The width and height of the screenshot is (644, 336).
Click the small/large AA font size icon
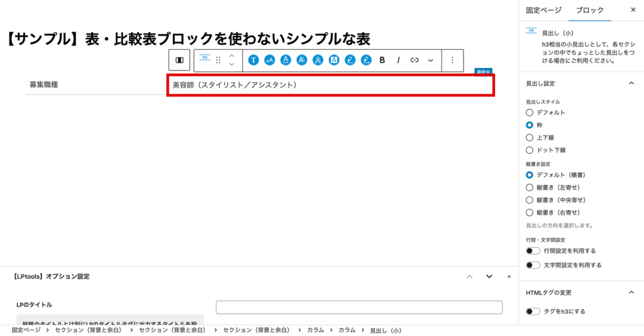pyautogui.click(x=269, y=60)
